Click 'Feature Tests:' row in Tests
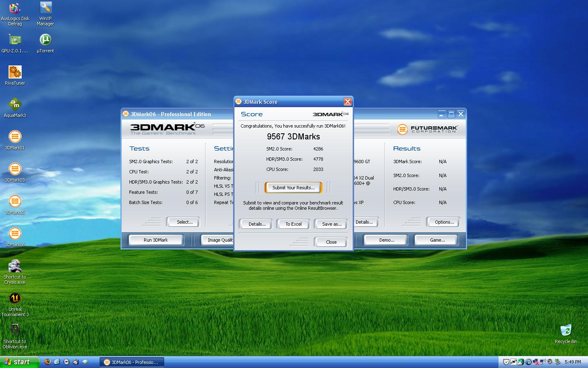The image size is (588, 368). coord(163,192)
